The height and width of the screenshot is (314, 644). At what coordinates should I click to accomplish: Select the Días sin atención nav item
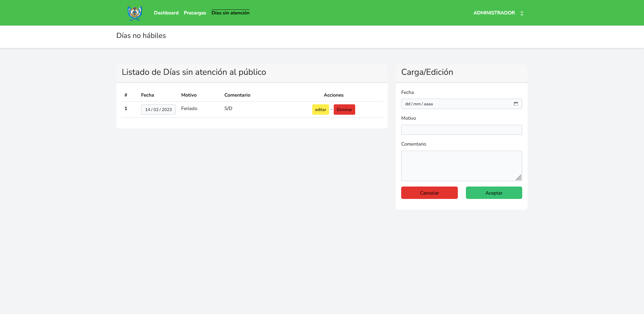(230, 13)
